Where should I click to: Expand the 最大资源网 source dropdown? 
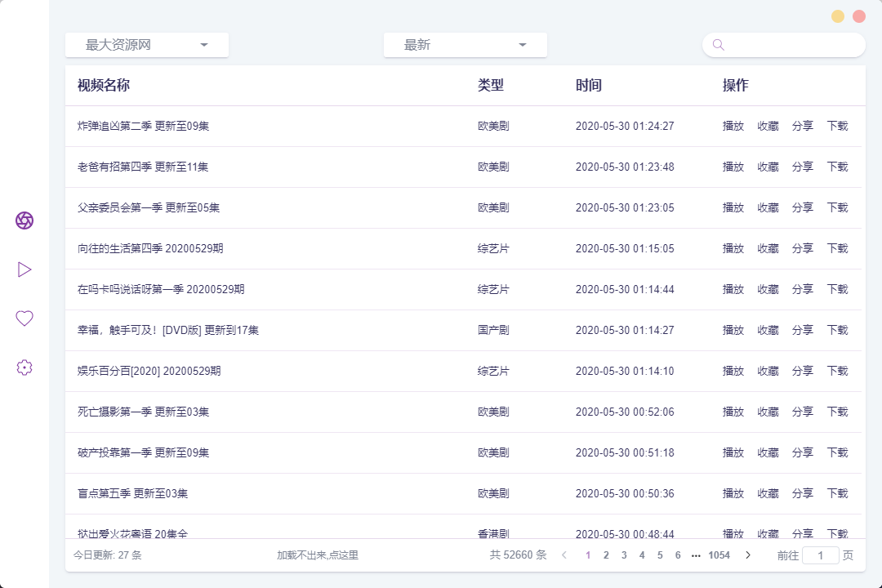[x=147, y=45]
